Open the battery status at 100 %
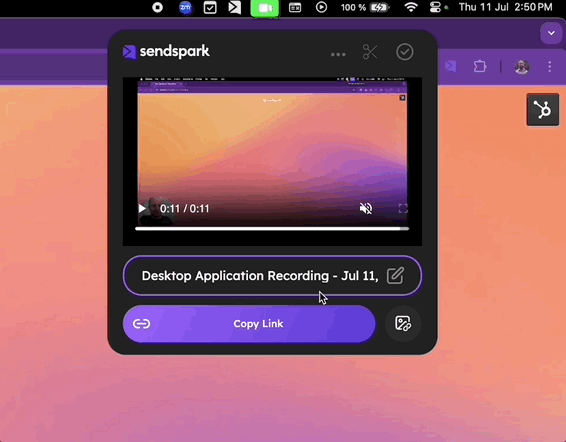The width and height of the screenshot is (566, 442). [365, 7]
